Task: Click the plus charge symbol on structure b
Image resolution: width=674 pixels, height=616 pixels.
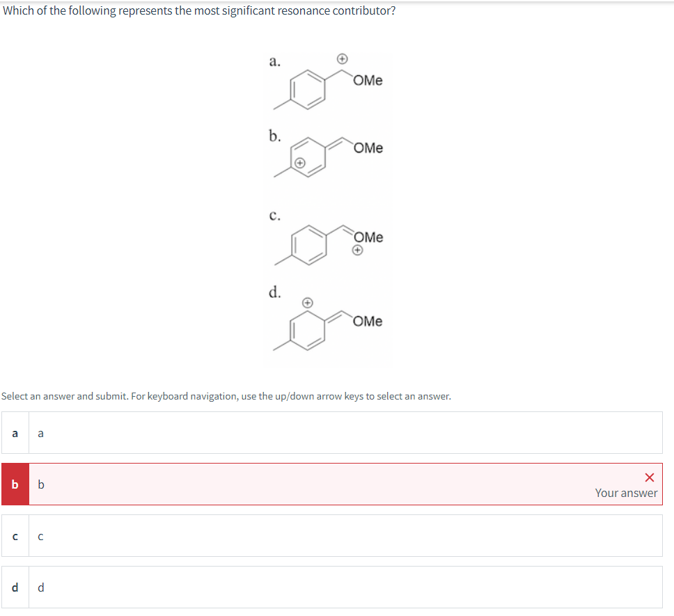Action: (x=299, y=163)
